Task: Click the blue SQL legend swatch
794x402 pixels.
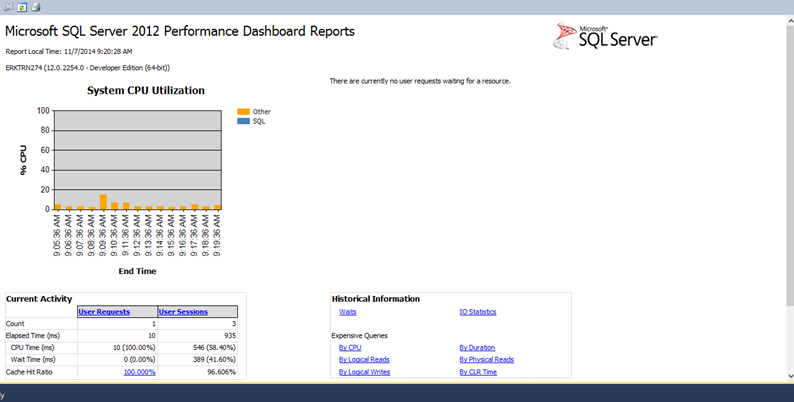Action: pyautogui.click(x=244, y=121)
